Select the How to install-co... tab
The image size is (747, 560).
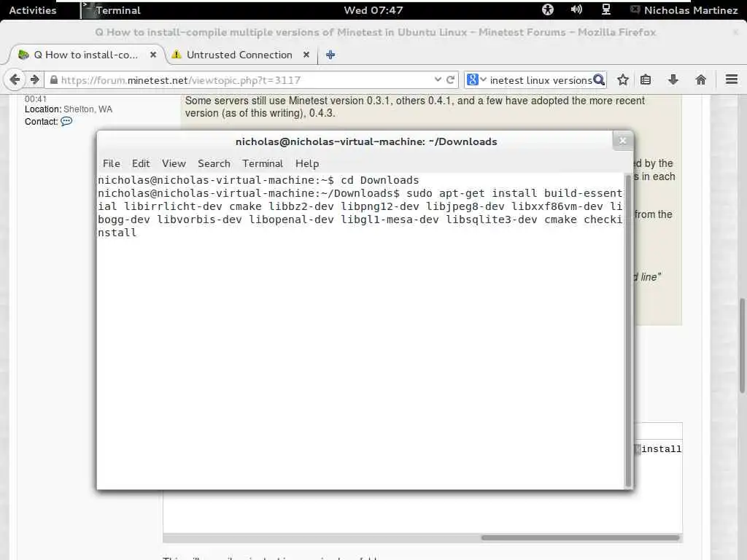coord(86,55)
